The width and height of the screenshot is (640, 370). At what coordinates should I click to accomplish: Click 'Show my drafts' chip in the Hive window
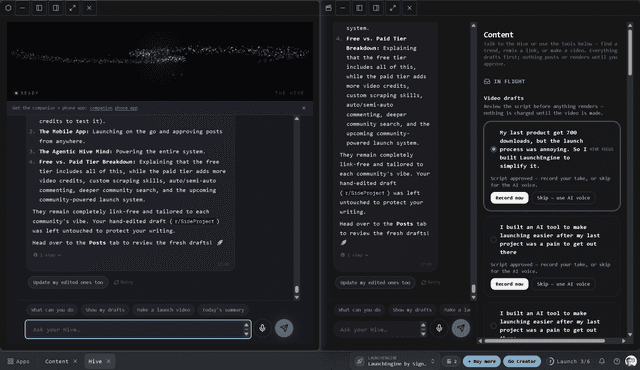pos(105,310)
